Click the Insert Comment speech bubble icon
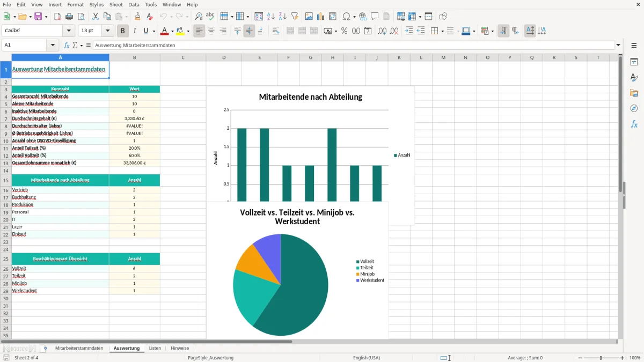Screen dimensions: 644x362 [375, 17]
